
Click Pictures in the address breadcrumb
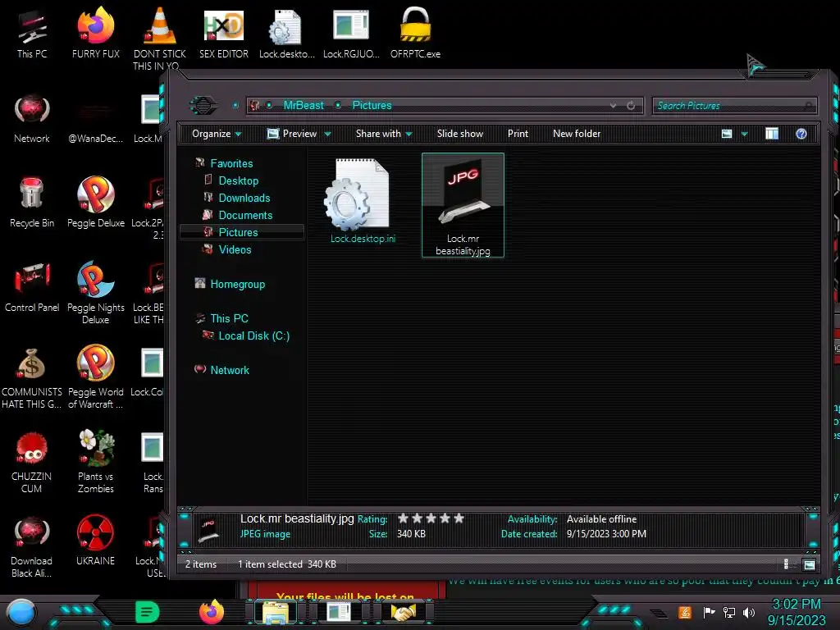[372, 105]
